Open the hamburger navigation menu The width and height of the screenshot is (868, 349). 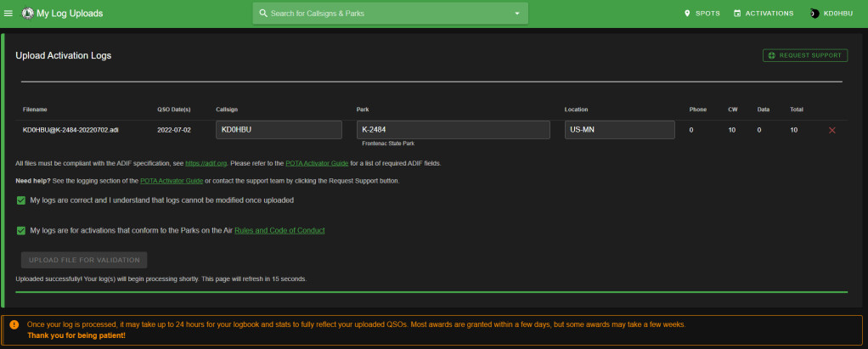[8, 14]
